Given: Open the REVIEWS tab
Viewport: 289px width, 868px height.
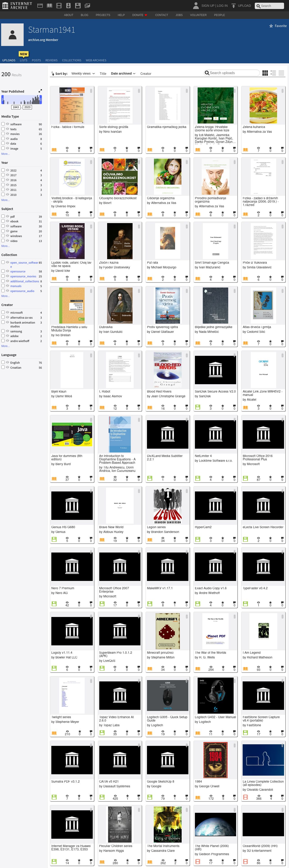Looking at the screenshot, I should click(x=52, y=60).
